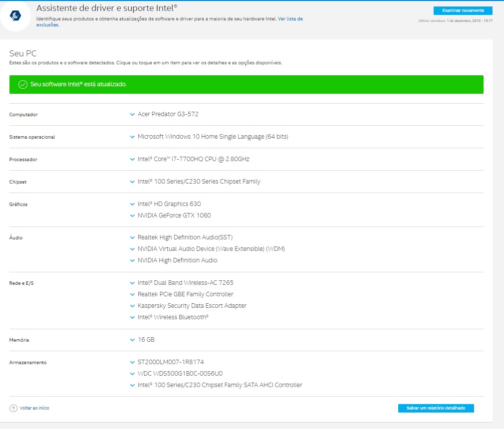The width and height of the screenshot is (504, 429).
Task: Select the Realtek PCIe GBE Family Controller text
Action: point(186,294)
